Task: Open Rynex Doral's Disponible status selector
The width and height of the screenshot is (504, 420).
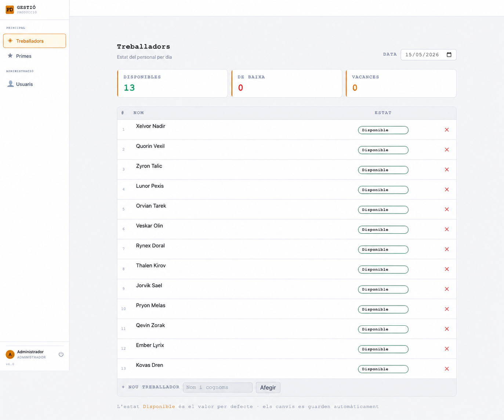Action: point(383,249)
